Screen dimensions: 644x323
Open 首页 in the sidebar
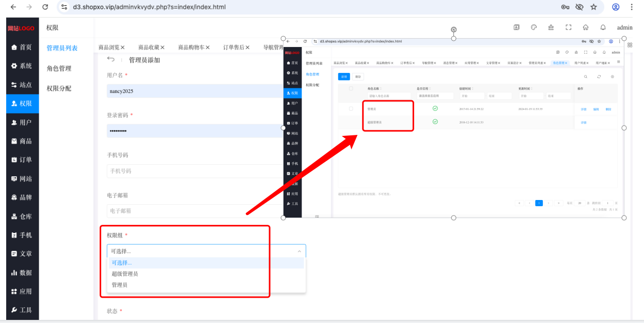(22, 47)
